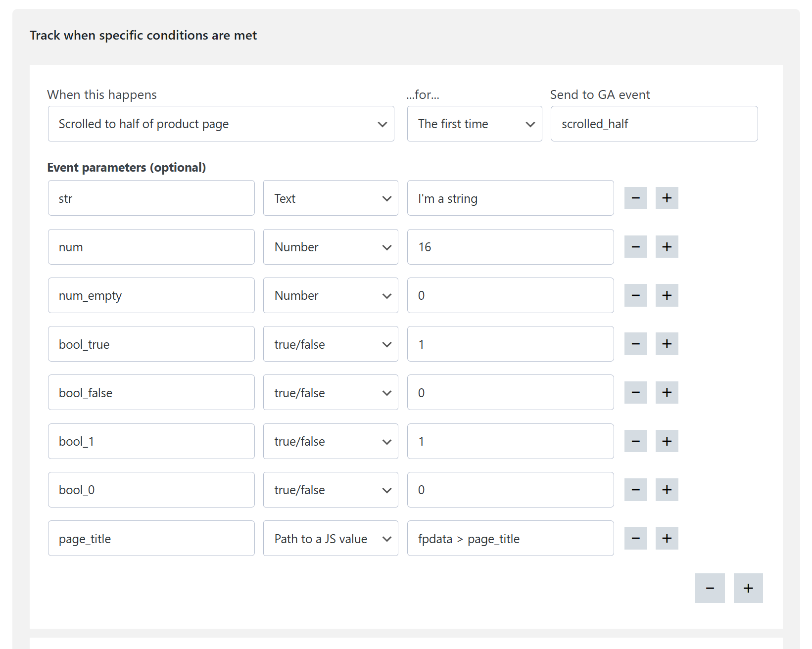This screenshot has height=649, width=812.
Task: Open the 'The first time' frequency dropdown
Action: pyautogui.click(x=474, y=124)
